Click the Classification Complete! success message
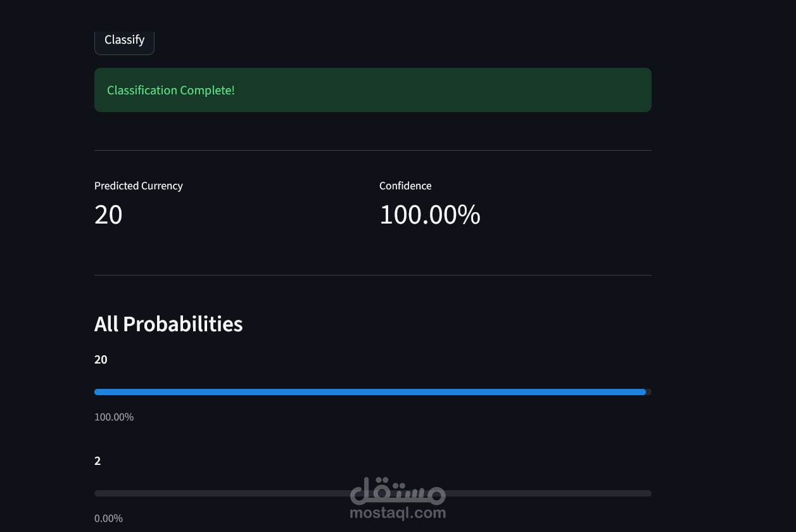Viewport: 796px width, 532px height. coord(171,91)
